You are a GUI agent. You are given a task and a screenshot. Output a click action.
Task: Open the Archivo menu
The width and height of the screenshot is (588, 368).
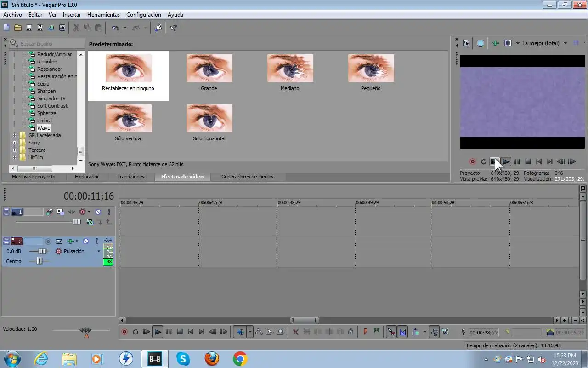tap(12, 15)
